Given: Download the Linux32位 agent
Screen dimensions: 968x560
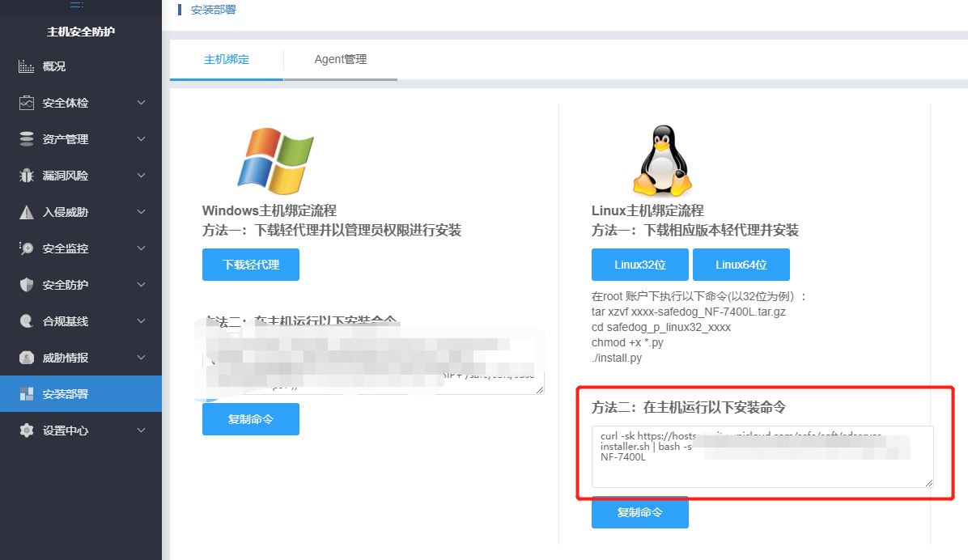Looking at the screenshot, I should tap(640, 265).
